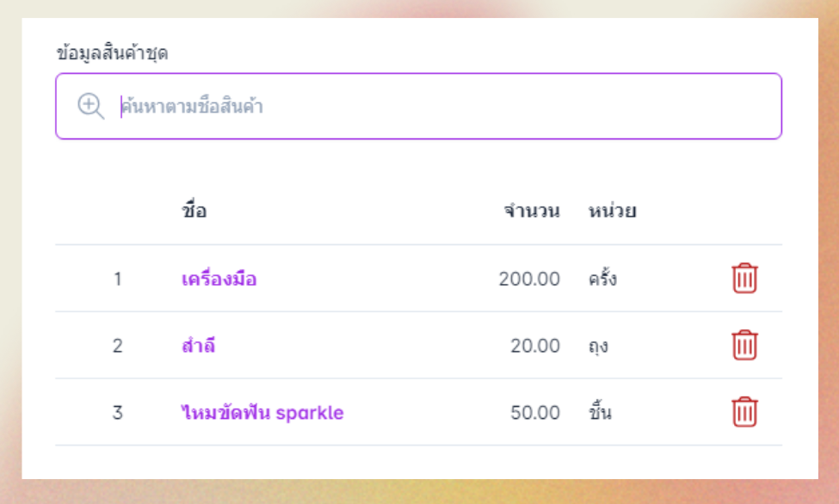Delete ไหมขัดฟัน sparkle via trash icon

[744, 412]
